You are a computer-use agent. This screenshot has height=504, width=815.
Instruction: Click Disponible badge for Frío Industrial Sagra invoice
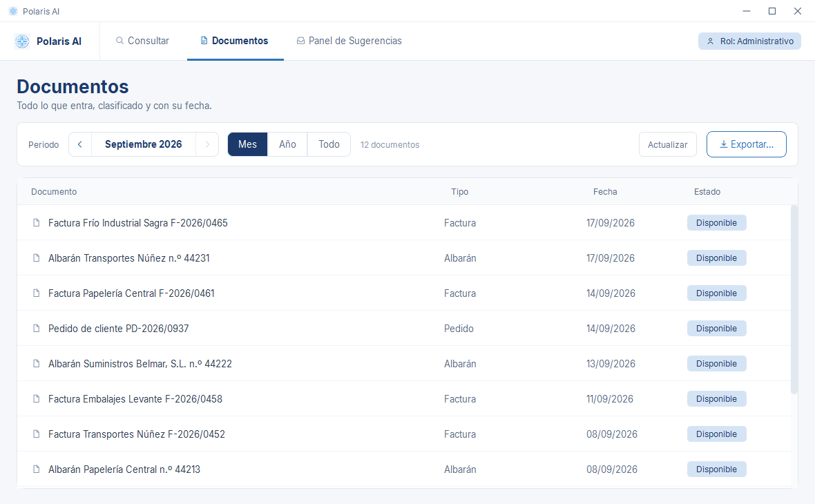716,223
